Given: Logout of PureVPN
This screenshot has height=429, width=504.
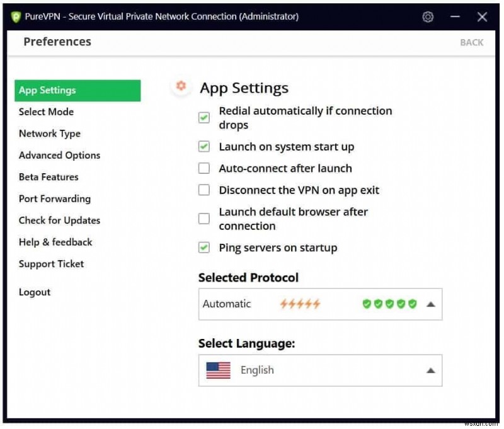Looking at the screenshot, I should click(x=35, y=292).
